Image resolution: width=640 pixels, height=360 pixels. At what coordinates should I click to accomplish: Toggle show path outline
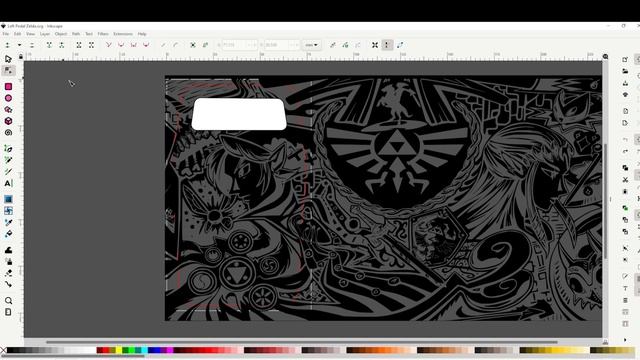tap(400, 45)
